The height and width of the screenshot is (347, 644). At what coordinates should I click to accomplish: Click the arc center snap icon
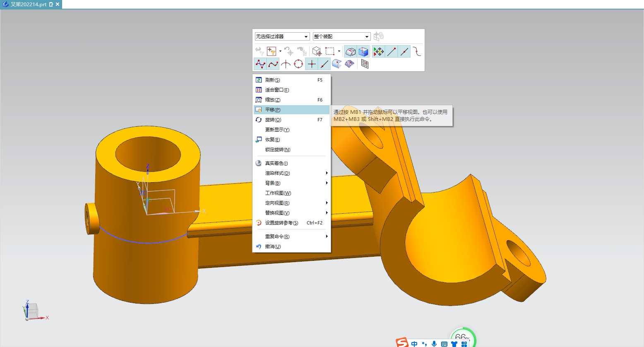[286, 64]
